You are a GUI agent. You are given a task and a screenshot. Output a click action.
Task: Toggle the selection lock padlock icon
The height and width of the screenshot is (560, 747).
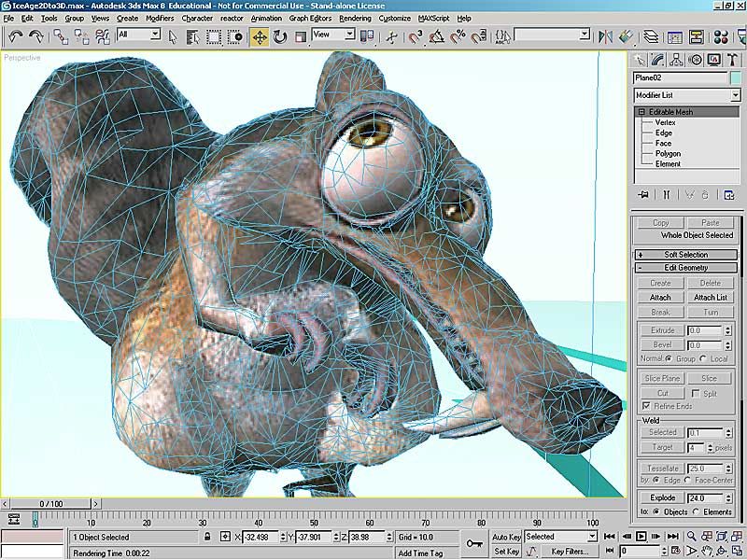click(x=206, y=537)
